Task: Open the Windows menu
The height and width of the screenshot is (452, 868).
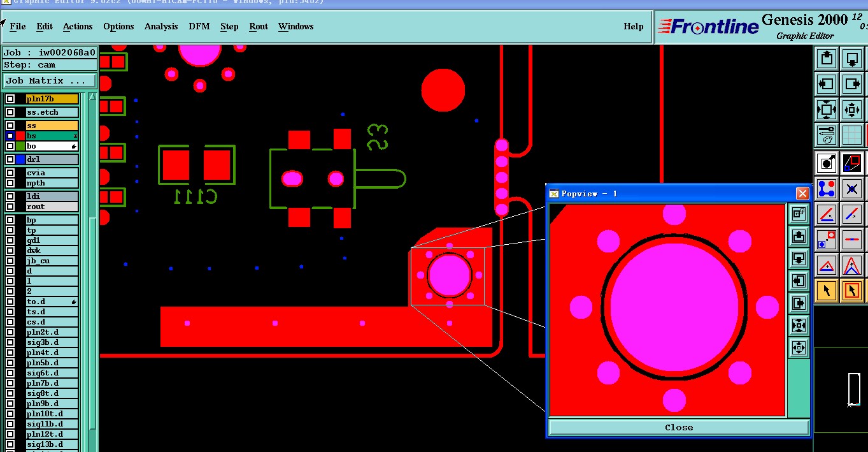Action: [x=295, y=26]
